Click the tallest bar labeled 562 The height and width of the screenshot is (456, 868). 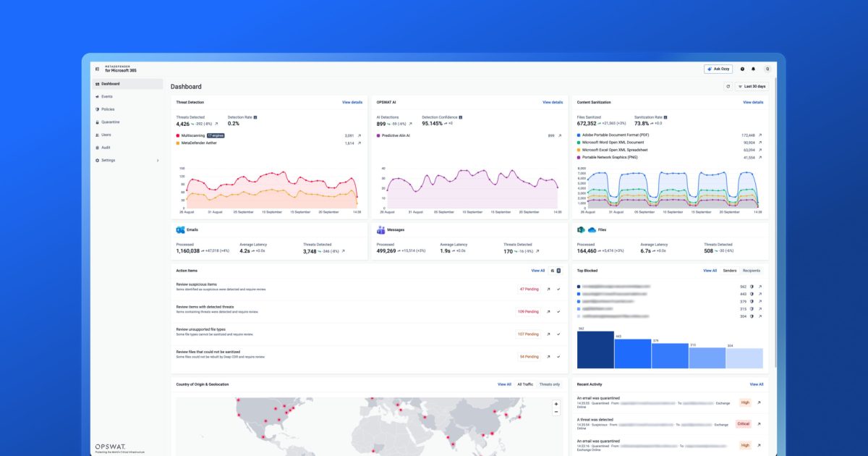pyautogui.click(x=595, y=350)
